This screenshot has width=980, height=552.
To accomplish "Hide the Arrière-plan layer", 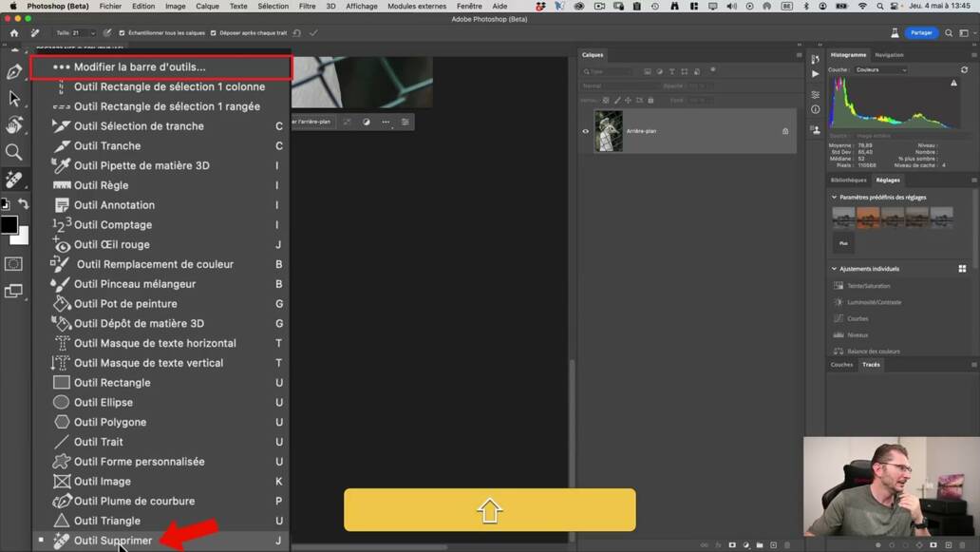I will click(586, 131).
